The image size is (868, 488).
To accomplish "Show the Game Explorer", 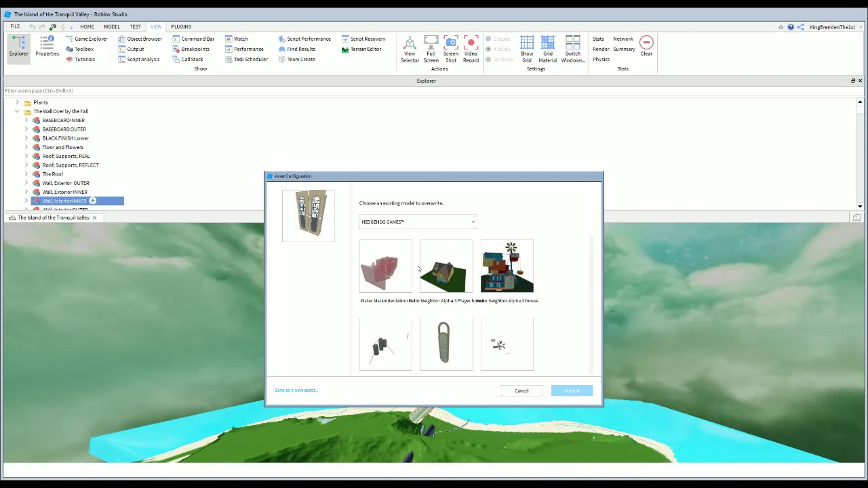I will point(87,39).
